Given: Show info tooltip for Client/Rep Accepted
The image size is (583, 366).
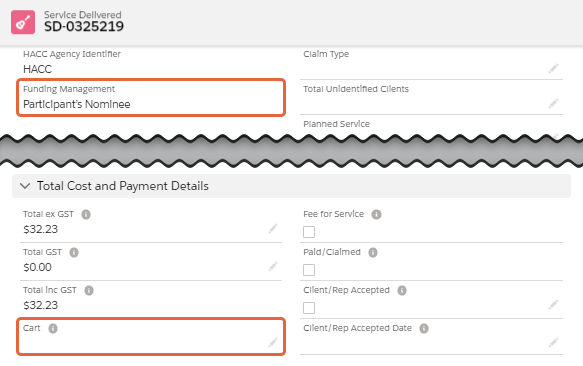Looking at the screenshot, I should [402, 290].
